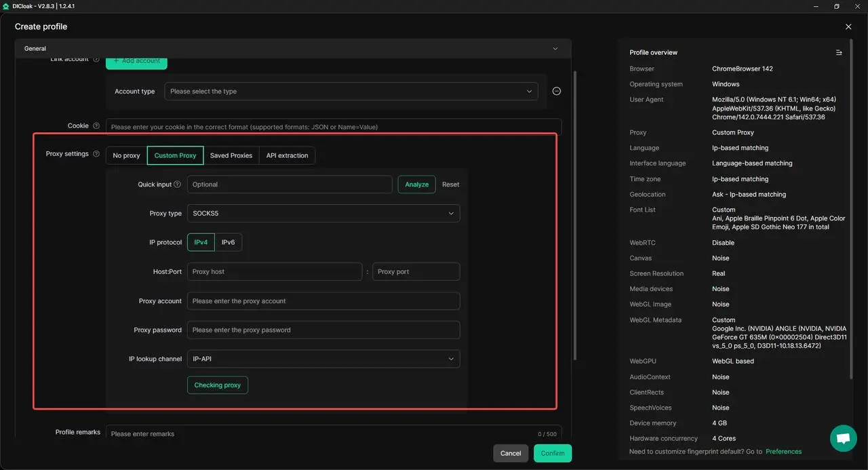Screen dimensions: 868x470
Task: Click the help icon next to Quick input
Action: click(178, 184)
